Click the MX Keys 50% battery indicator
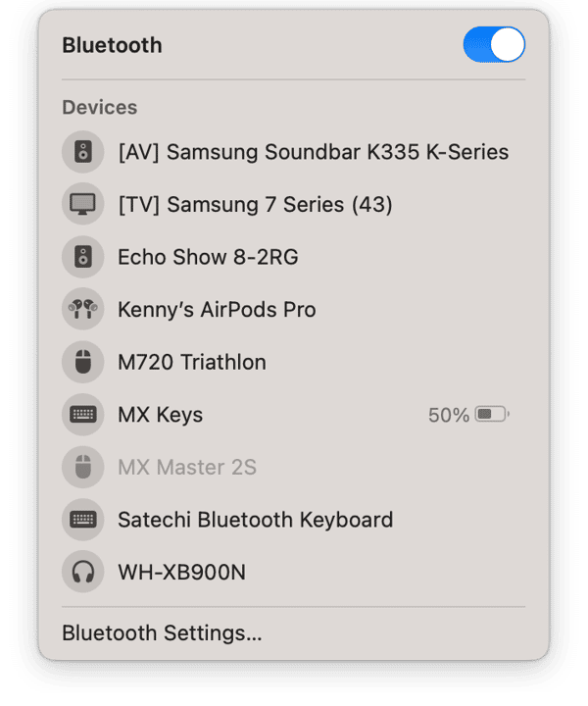This screenshot has width=588, height=706. point(468,415)
